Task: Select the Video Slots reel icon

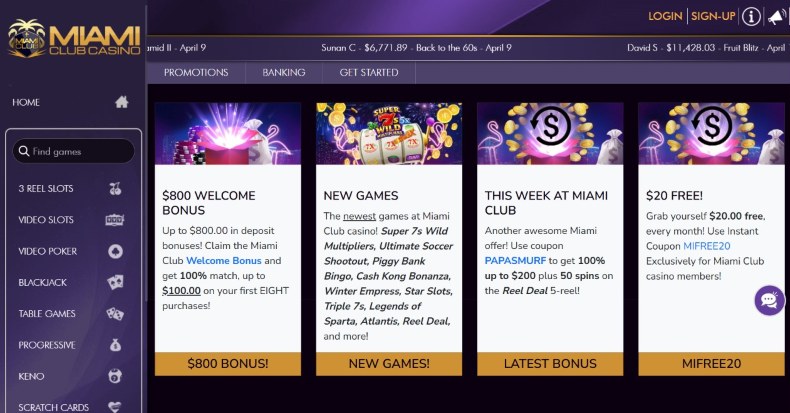Action: point(114,220)
